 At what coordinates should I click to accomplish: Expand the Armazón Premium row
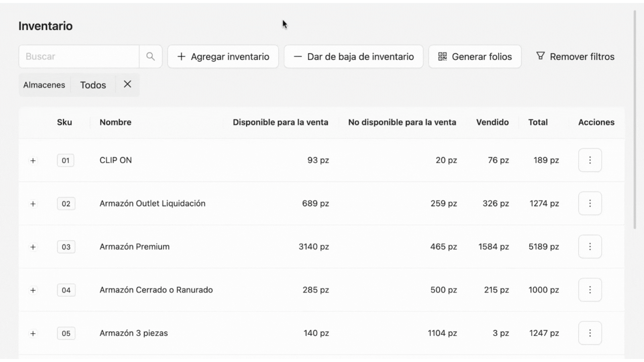point(33,247)
